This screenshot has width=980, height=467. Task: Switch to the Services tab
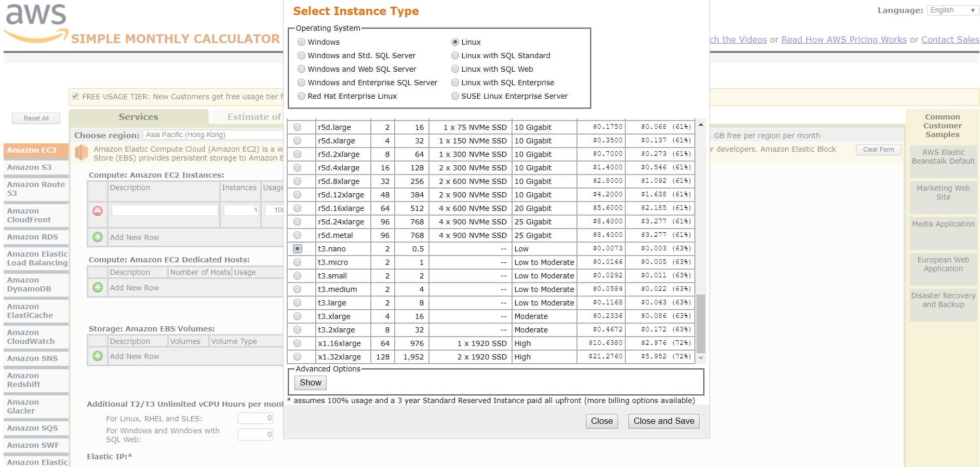point(139,117)
